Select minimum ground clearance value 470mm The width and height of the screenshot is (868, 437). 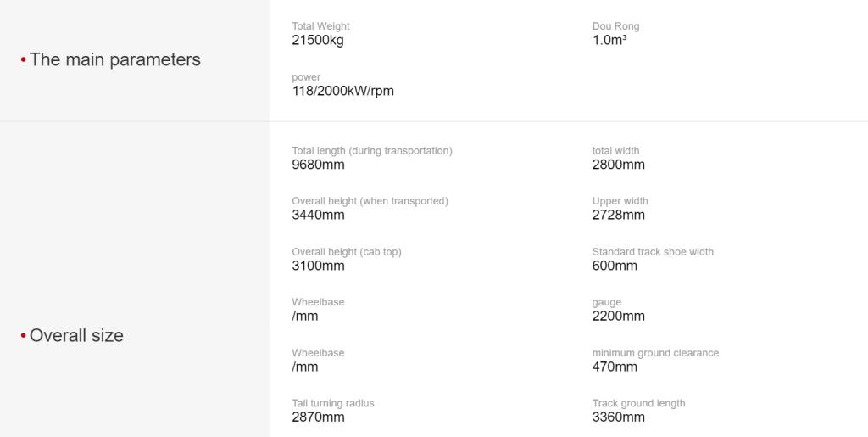point(615,367)
